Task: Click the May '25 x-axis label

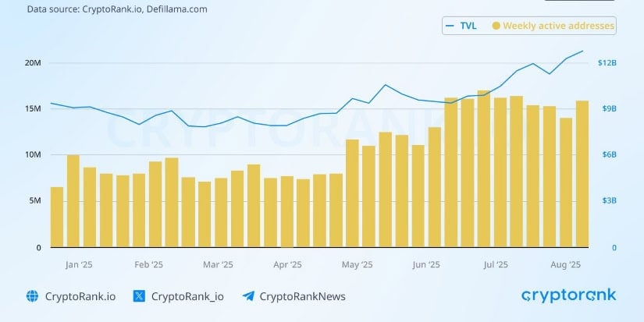Action: (358, 264)
